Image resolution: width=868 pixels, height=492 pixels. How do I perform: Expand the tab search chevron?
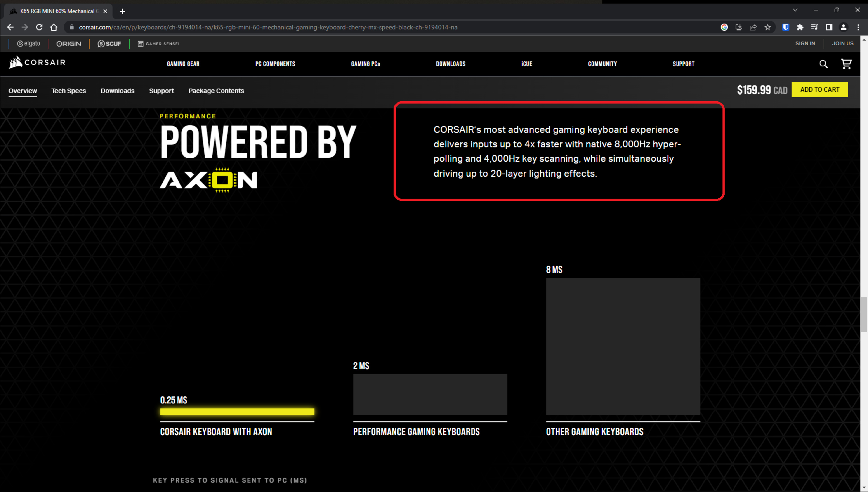click(795, 10)
